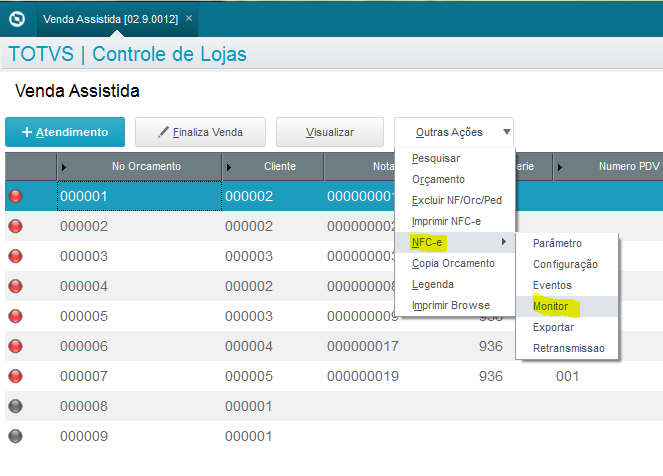Choose Configuração in the NFC-e submenu
This screenshot has width=663, height=476.
pos(565,264)
